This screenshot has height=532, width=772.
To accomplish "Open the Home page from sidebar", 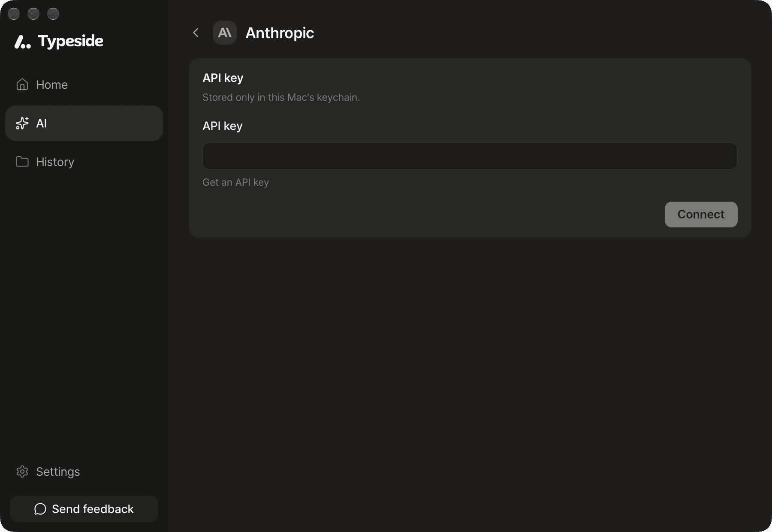I will (84, 85).
